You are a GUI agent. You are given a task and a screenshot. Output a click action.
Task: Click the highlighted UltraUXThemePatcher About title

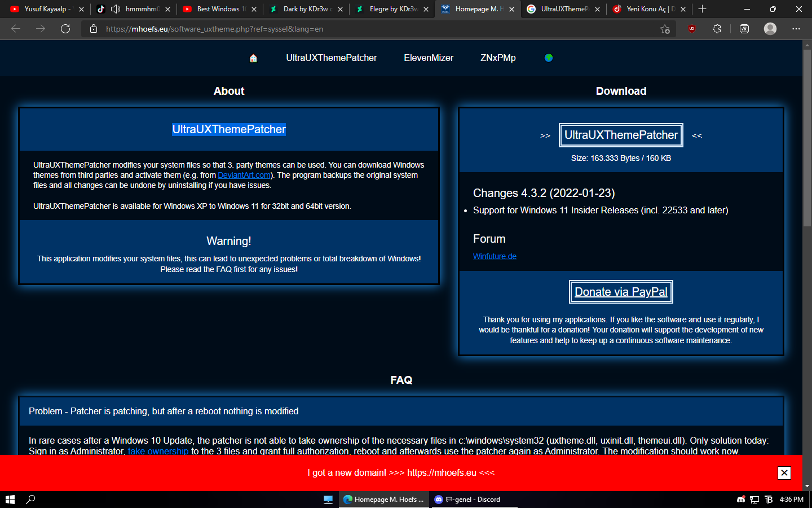[229, 129]
